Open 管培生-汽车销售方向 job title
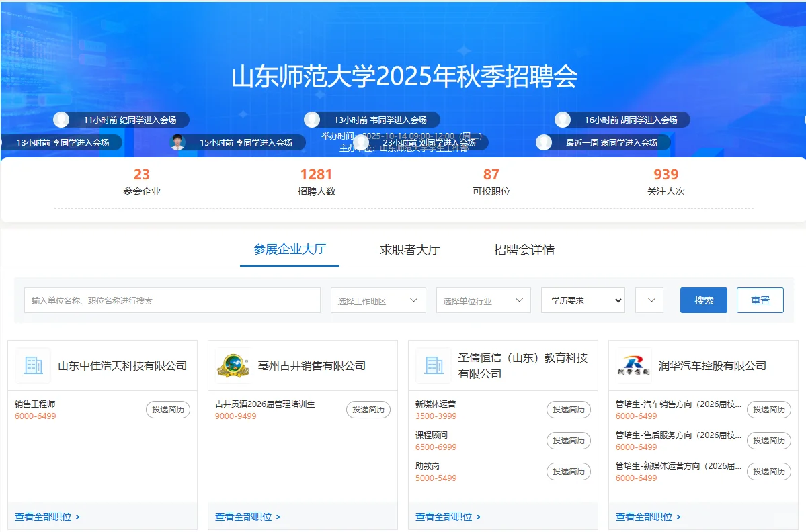Viewport: 806px width, 532px height. coord(678,404)
